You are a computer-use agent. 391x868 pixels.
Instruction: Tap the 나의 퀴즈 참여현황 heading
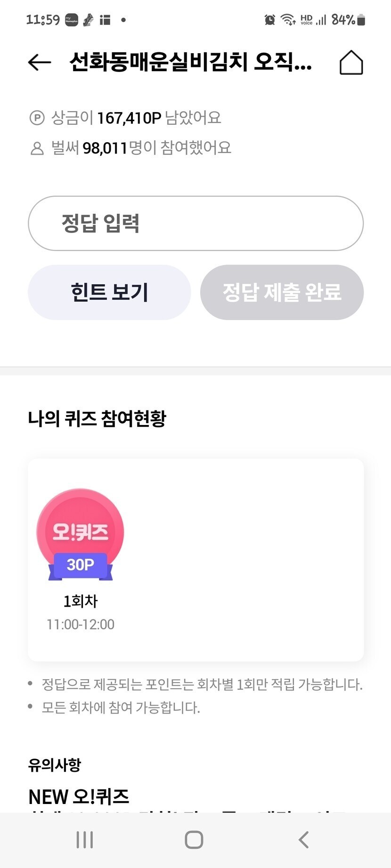pos(97,418)
